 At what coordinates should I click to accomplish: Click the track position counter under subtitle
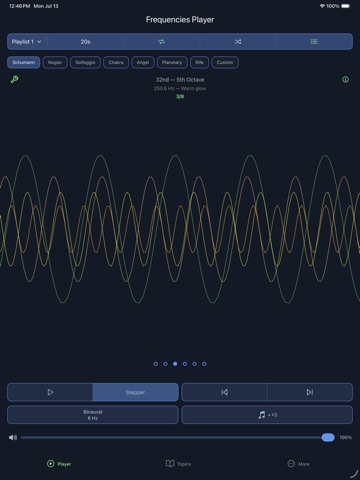pyautogui.click(x=180, y=96)
